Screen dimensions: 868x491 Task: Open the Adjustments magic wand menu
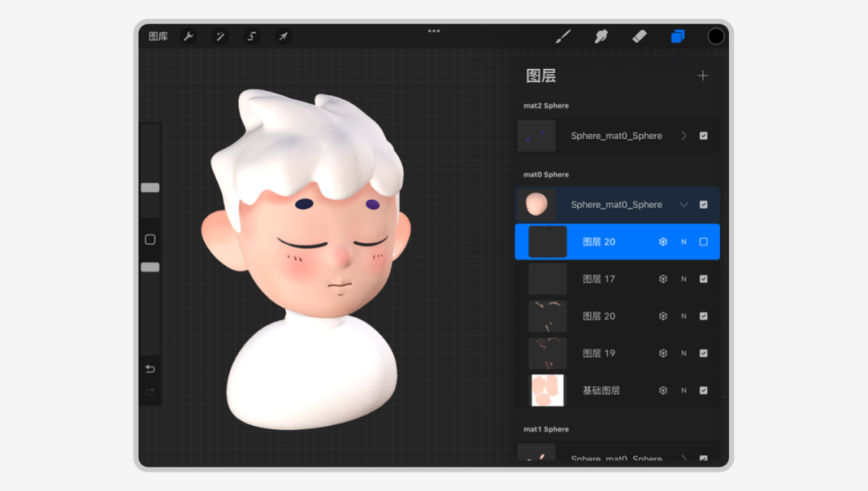click(219, 36)
